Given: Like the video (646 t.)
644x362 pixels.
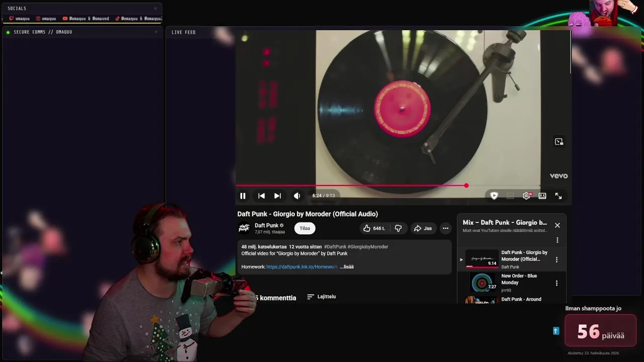Looking at the screenshot, I should (x=374, y=228).
